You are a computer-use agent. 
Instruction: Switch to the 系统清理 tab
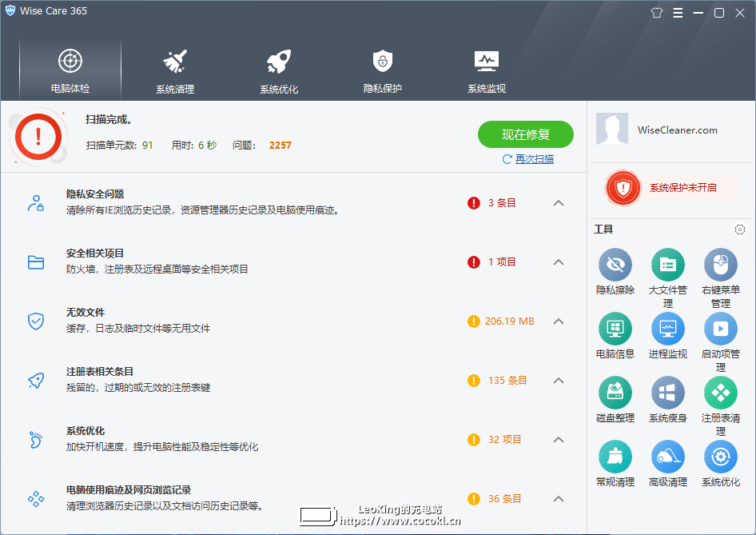pyautogui.click(x=174, y=70)
